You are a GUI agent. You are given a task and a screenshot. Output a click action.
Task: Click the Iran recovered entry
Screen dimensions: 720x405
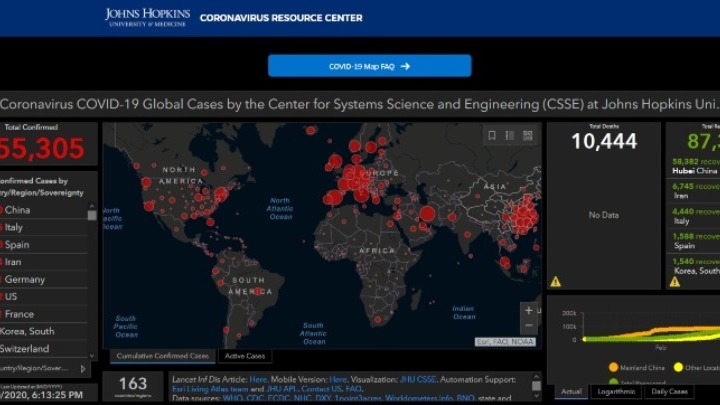coord(693,191)
